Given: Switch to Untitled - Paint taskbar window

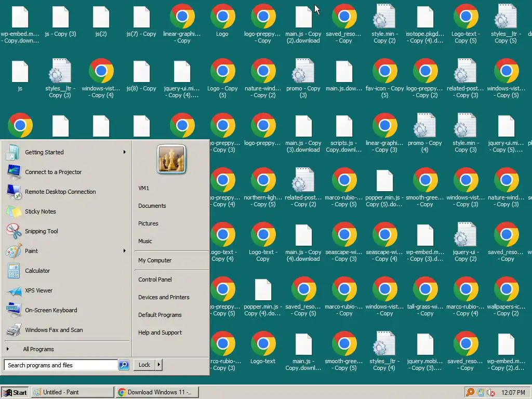Looking at the screenshot, I should [x=73, y=393].
